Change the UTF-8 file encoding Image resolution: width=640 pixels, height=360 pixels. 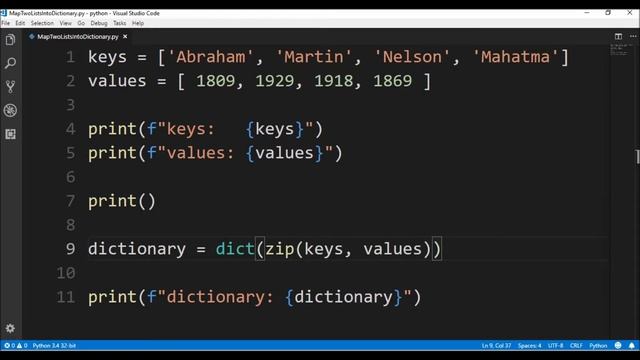[556, 345]
